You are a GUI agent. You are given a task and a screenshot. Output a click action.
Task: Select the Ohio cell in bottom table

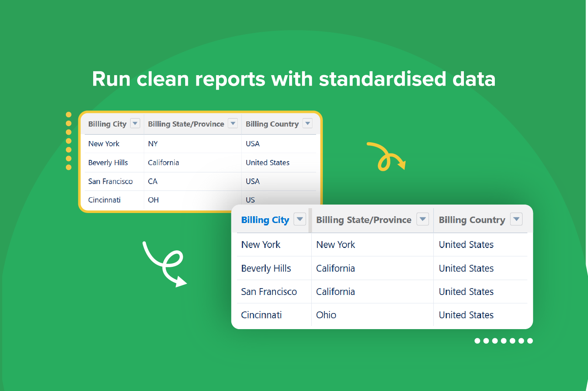(326, 315)
